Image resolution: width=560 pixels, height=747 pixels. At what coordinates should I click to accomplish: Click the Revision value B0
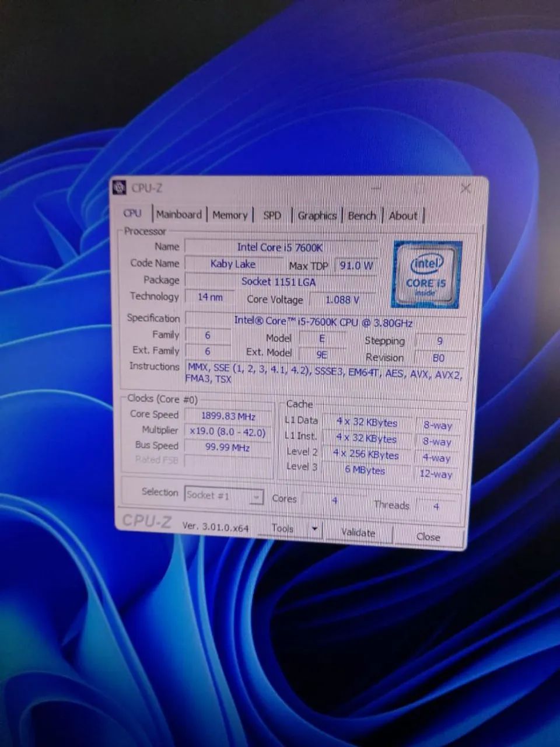[439, 358]
